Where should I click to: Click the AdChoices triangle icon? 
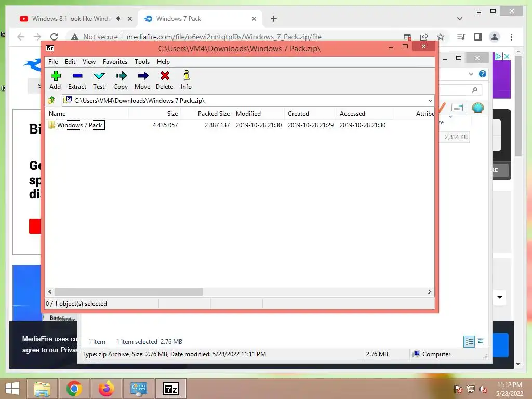coord(498,56)
